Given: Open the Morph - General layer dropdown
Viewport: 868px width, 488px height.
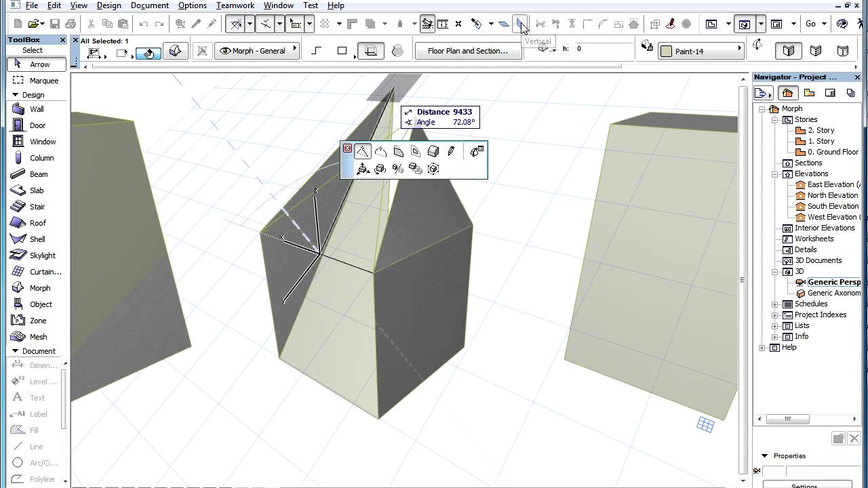Looking at the screenshot, I should (x=258, y=51).
